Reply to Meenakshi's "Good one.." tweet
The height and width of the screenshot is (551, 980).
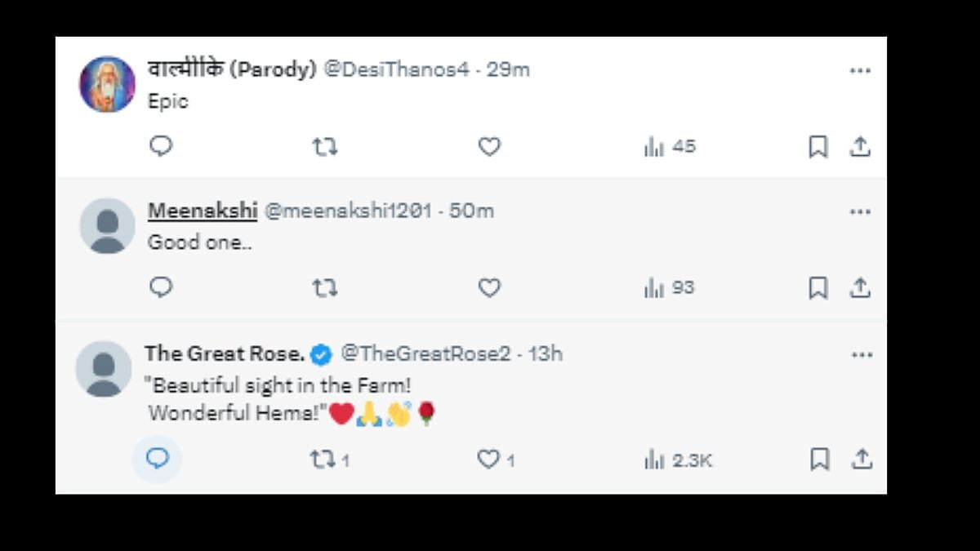161,287
